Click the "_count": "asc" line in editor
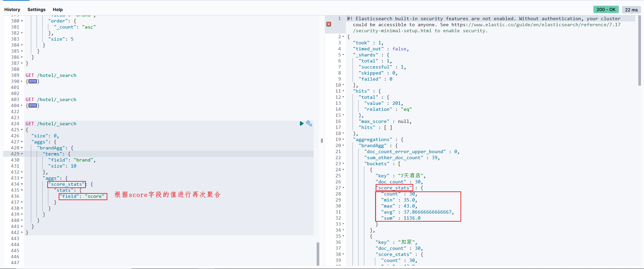Image resolution: width=644 pixels, height=269 pixels. click(x=75, y=27)
